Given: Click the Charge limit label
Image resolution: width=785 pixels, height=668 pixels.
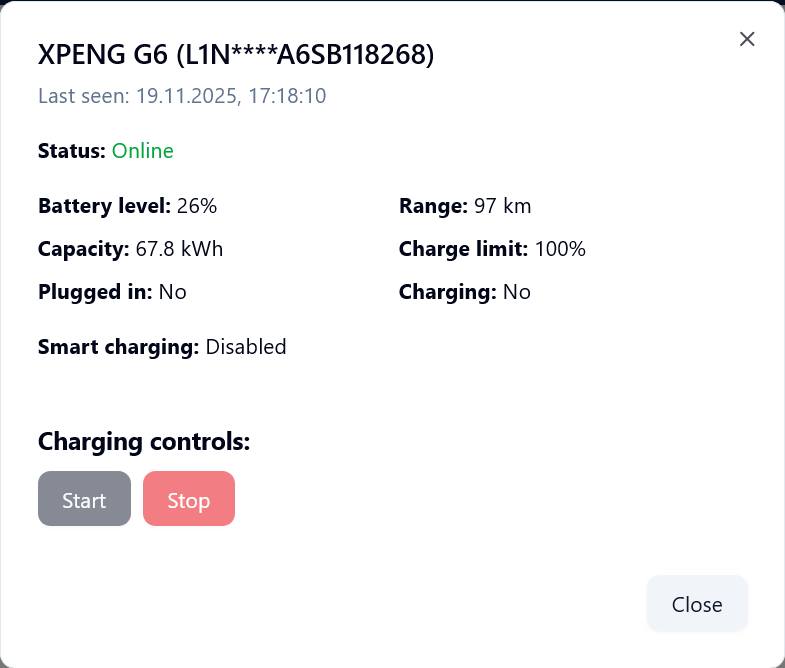Looking at the screenshot, I should tap(463, 249).
